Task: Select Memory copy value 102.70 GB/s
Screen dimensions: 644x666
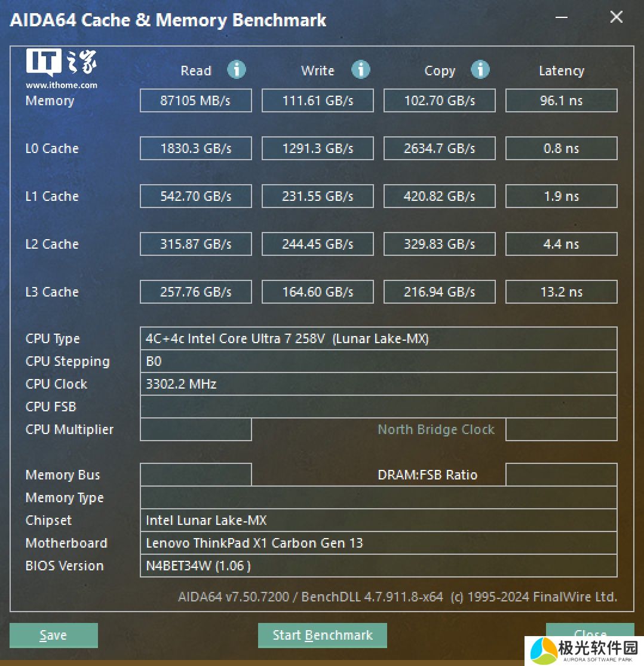Action: 439,100
